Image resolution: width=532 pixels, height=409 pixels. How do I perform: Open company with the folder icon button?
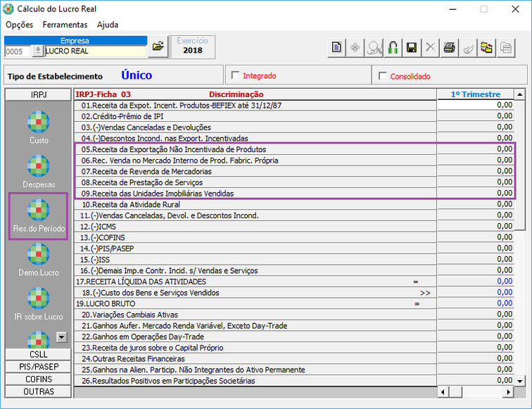(x=158, y=46)
